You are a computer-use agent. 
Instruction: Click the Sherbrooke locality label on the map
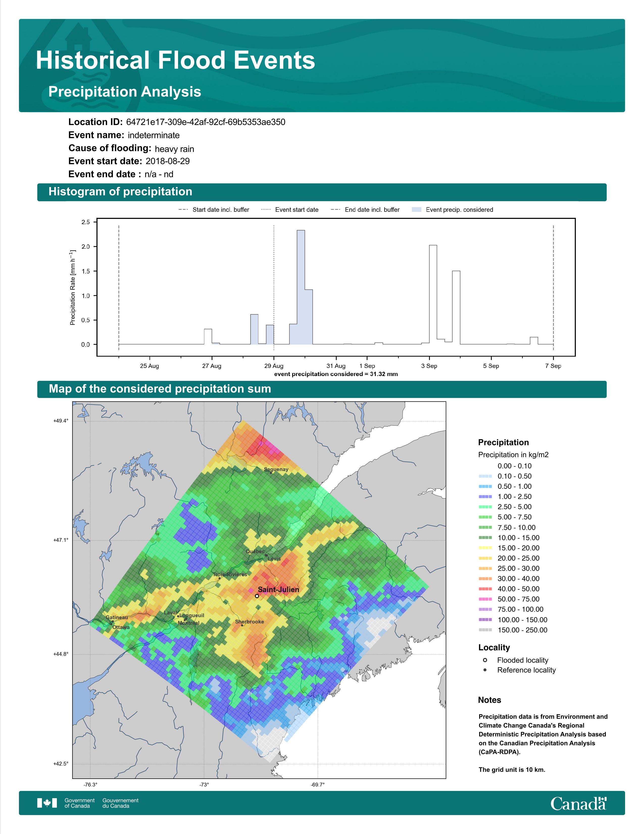tap(250, 621)
